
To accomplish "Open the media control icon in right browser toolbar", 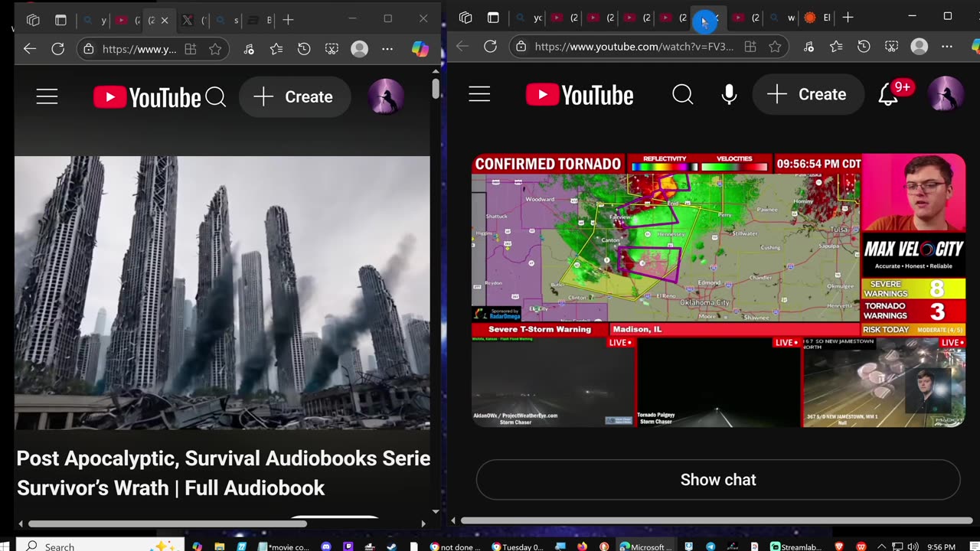I will [x=808, y=47].
